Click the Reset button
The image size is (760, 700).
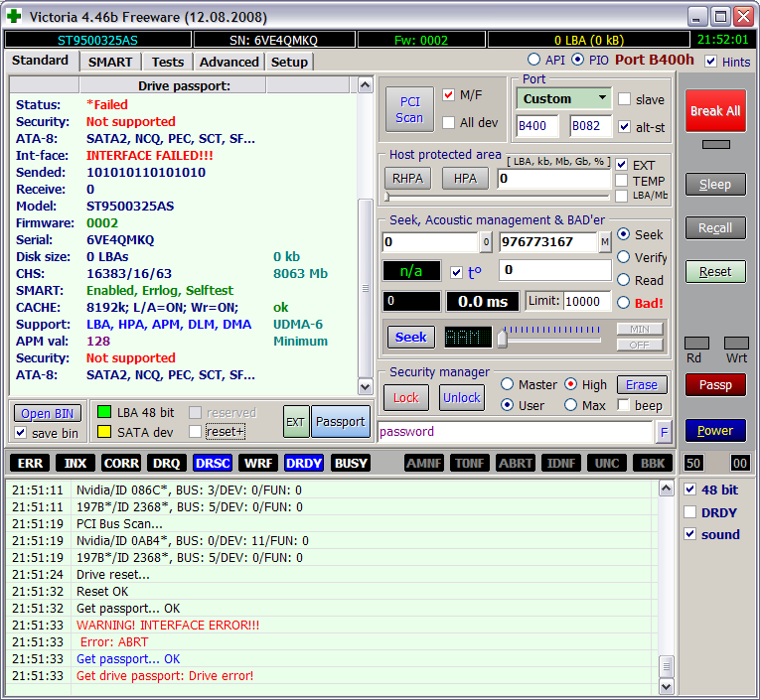click(x=715, y=272)
